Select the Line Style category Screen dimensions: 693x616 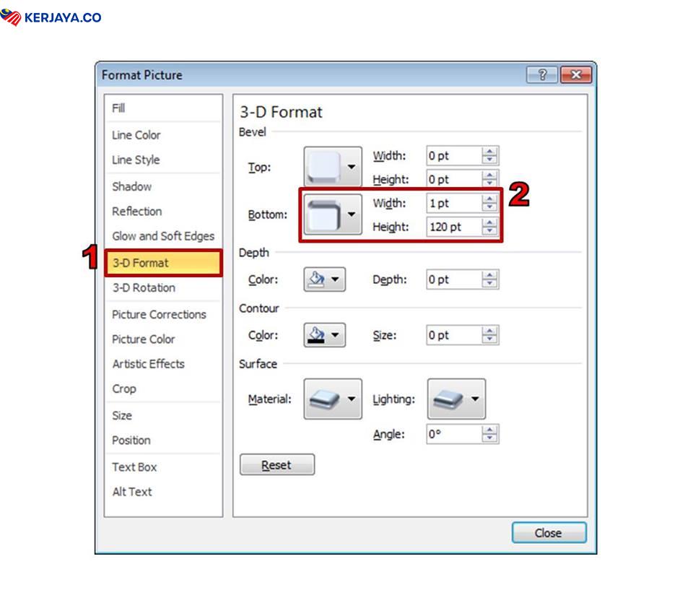[163, 160]
